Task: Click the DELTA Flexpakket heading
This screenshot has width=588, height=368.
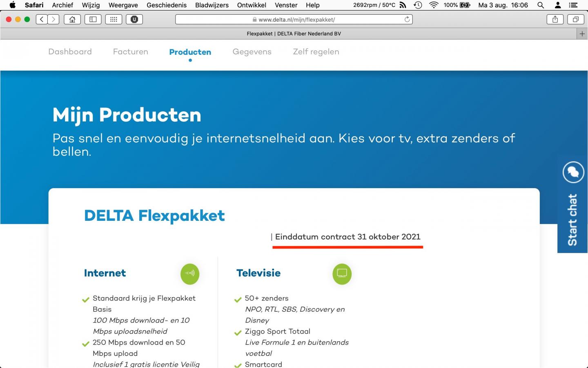Action: (154, 215)
